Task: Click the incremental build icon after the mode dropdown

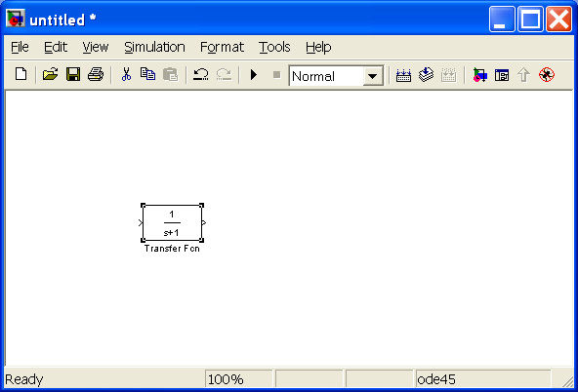Action: [403, 75]
